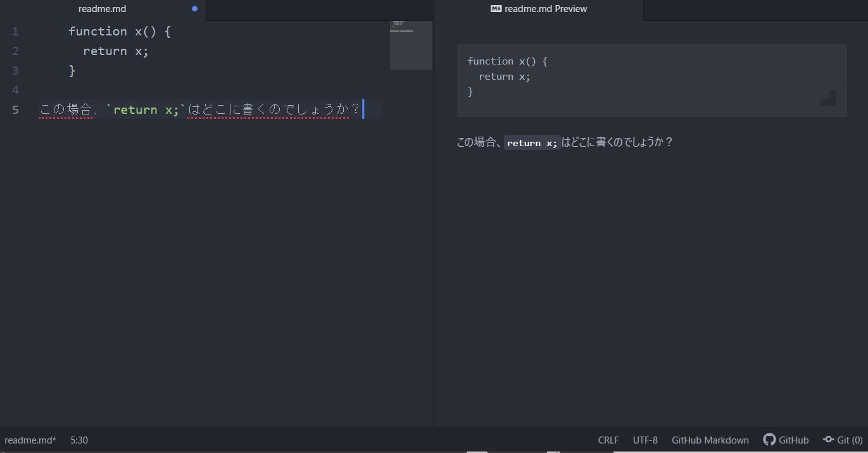Switch to the readme.md Preview tab
This screenshot has width=868, height=453.
click(x=544, y=9)
